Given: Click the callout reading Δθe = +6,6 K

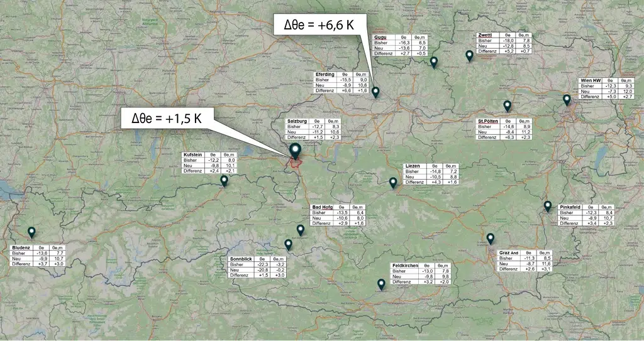Looking at the screenshot, I should tap(319, 26).
